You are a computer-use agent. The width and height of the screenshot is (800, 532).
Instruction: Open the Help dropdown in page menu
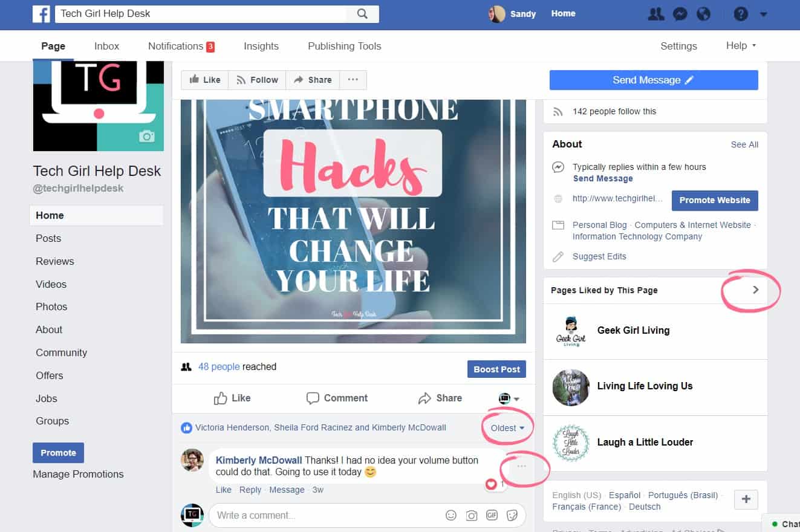point(741,46)
